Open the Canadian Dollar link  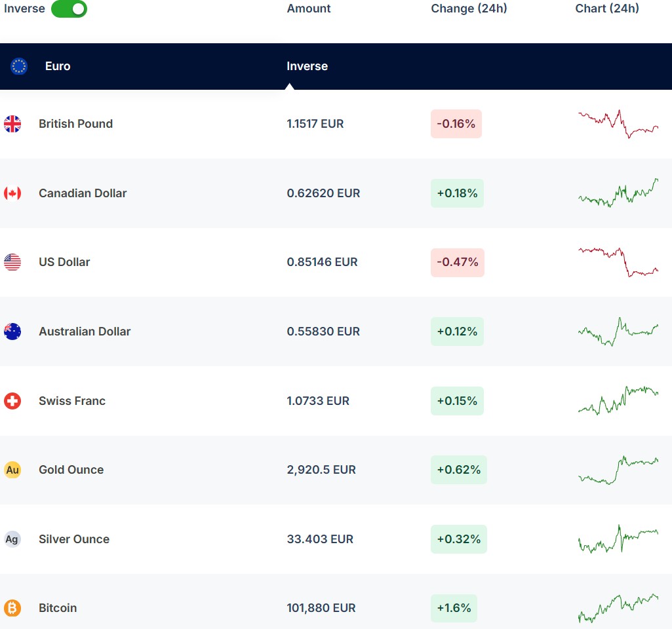(x=83, y=193)
